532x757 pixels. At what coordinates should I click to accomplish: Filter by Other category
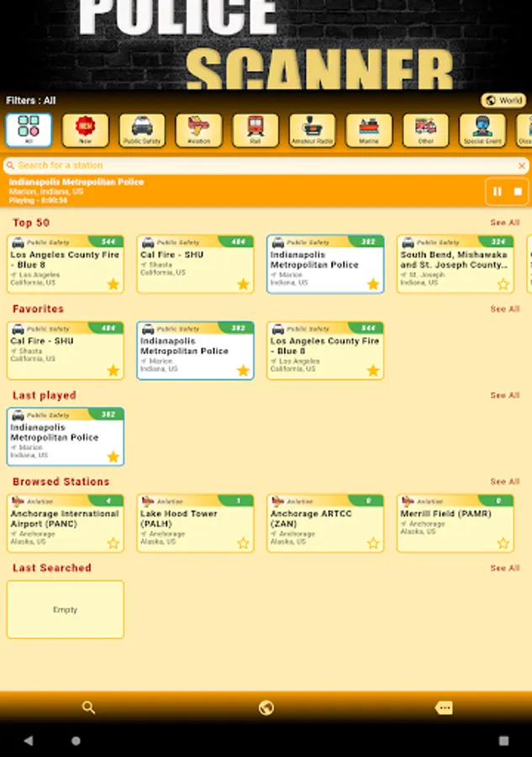(425, 130)
